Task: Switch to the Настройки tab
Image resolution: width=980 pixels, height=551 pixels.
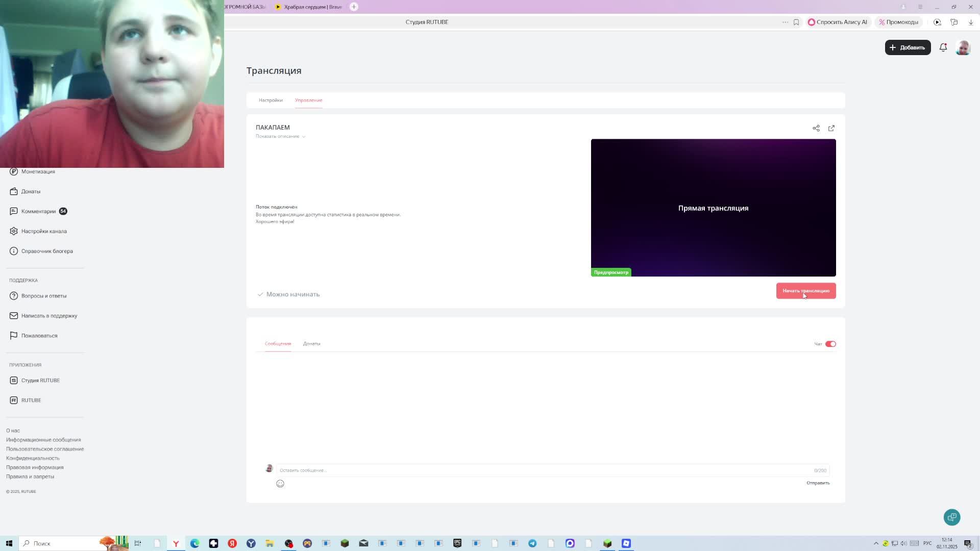Action: 271,100
